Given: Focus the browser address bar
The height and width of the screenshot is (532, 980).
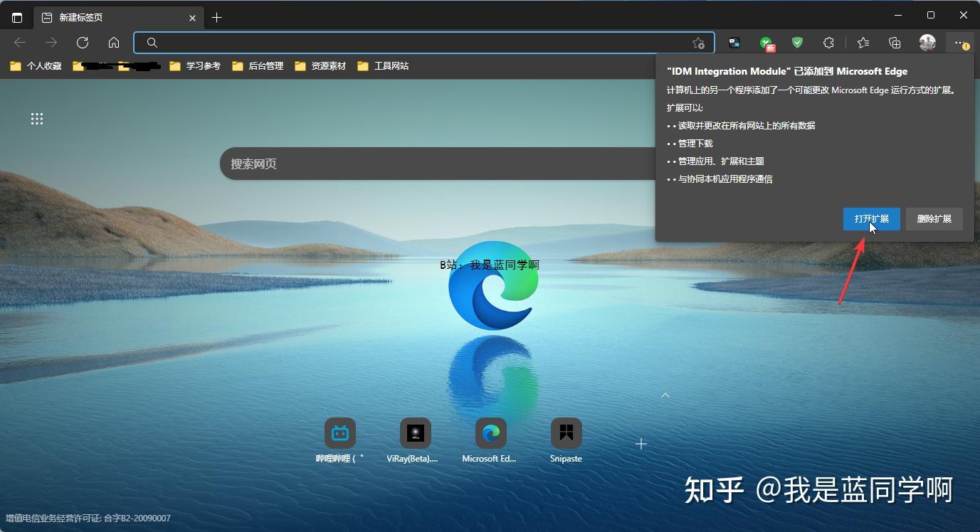Looking at the screenshot, I should 423,43.
